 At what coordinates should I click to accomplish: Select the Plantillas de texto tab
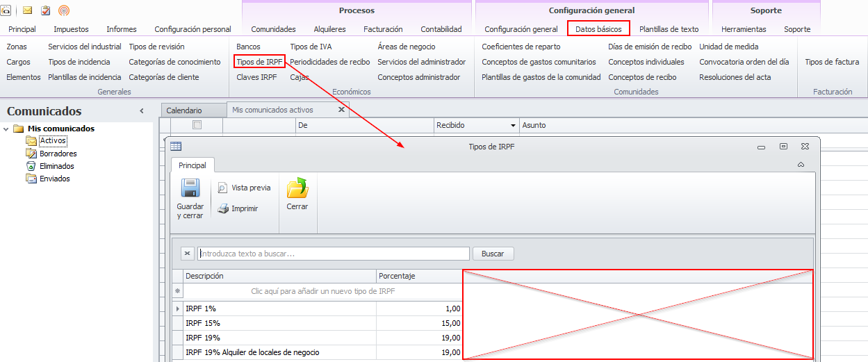(669, 29)
